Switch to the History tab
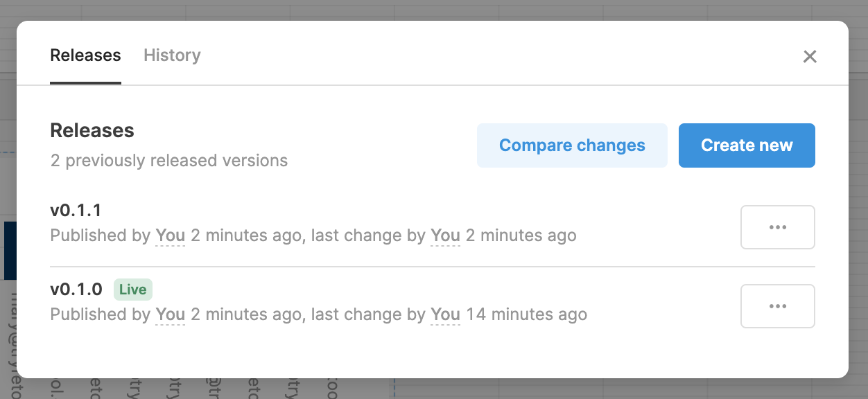 (172, 55)
